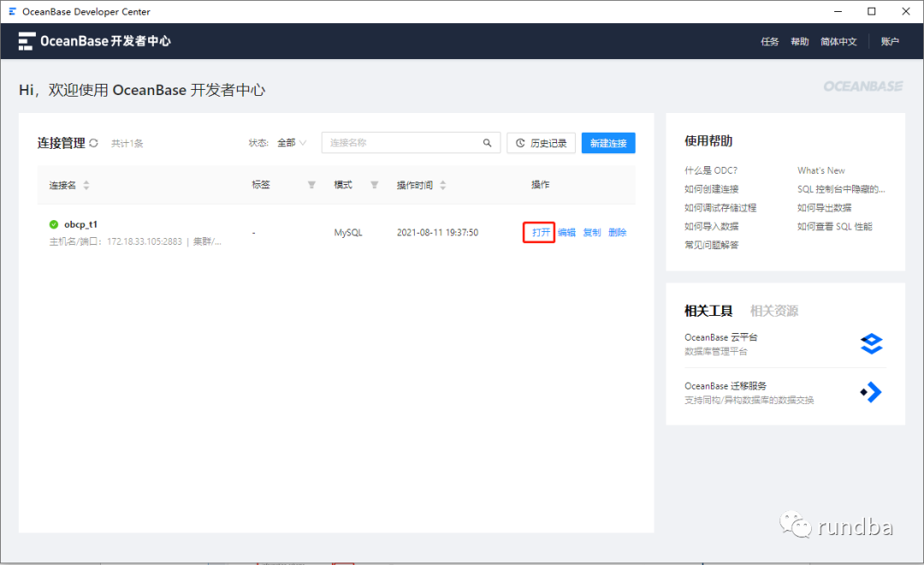
Task: Open help link 如何导入数据
Action: coord(711,227)
